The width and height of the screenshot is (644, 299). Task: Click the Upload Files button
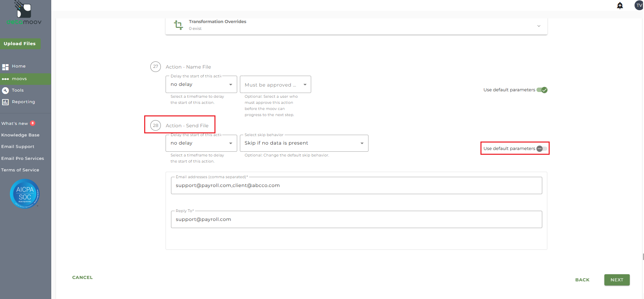point(20,44)
